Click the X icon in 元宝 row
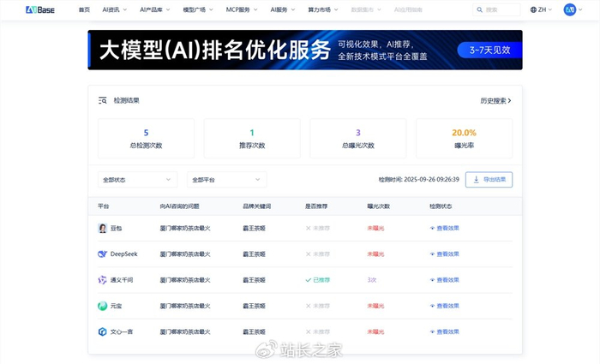The image size is (600, 364). [308, 306]
